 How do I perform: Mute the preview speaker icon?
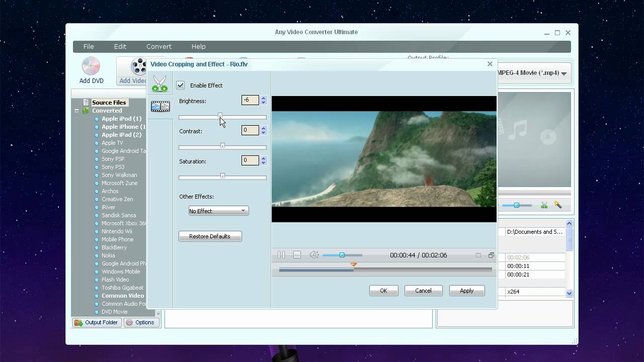(314, 255)
